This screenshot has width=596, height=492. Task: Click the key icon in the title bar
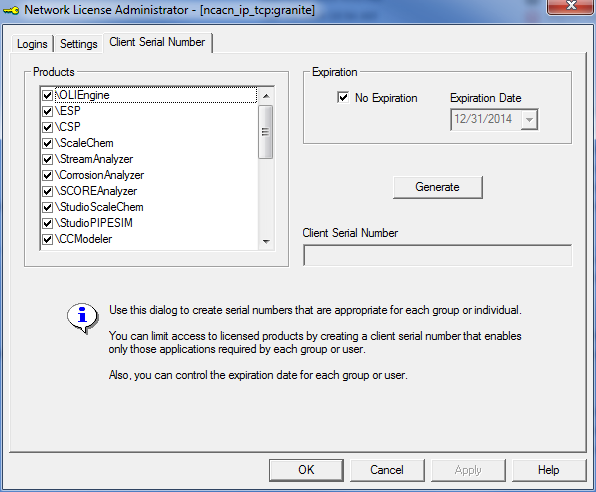point(11,10)
